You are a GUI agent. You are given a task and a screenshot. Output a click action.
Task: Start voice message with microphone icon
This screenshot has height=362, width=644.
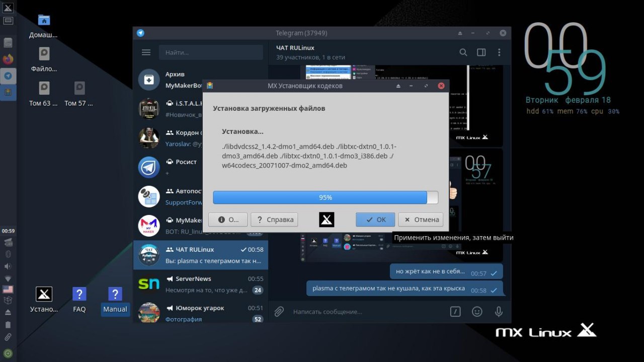click(499, 312)
